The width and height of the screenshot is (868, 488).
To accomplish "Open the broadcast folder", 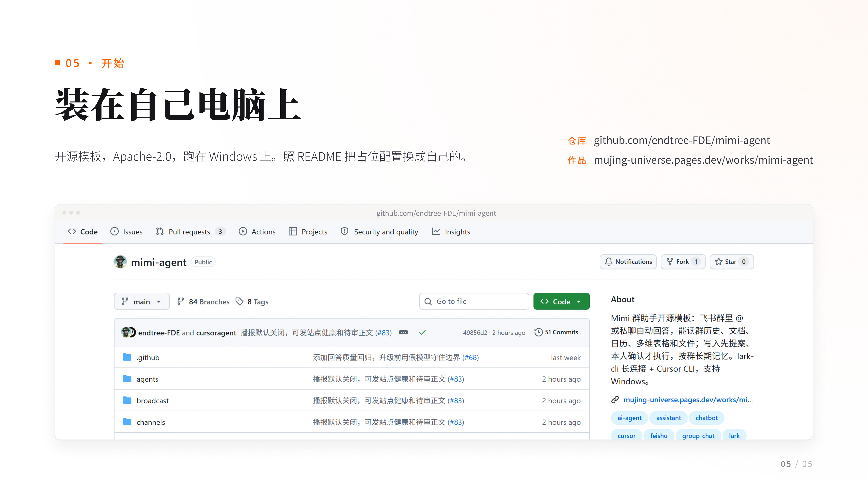I will tap(153, 401).
